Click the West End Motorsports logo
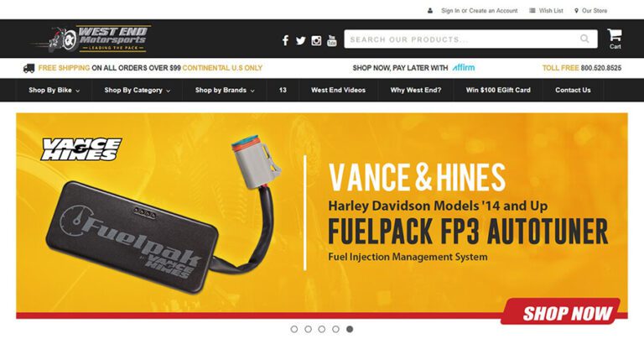This screenshot has width=644, height=339. (x=91, y=39)
